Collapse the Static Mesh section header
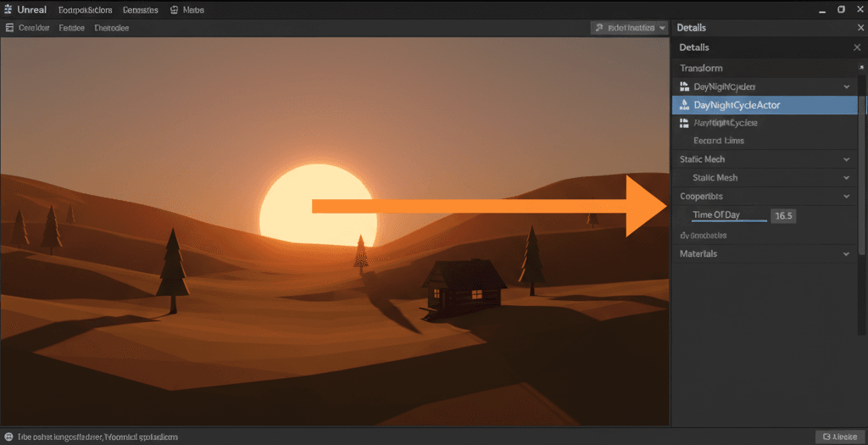 tap(846, 159)
